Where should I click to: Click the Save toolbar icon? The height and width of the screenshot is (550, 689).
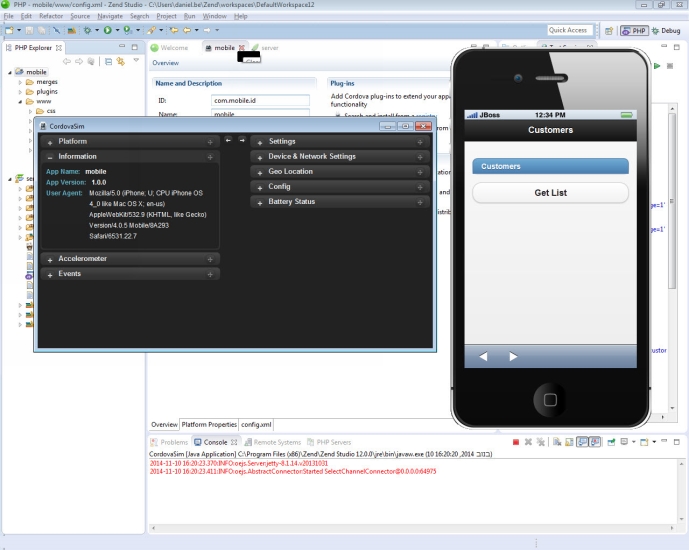(x=29, y=30)
